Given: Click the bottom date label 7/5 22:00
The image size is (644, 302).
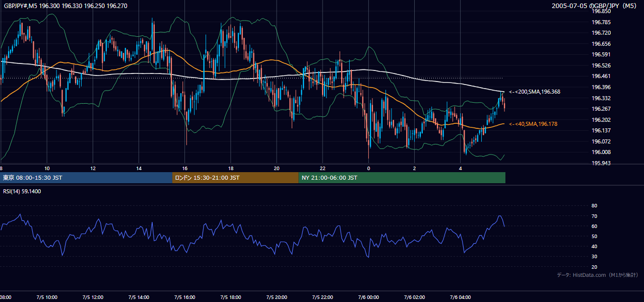Looking at the screenshot, I should coord(323,297).
